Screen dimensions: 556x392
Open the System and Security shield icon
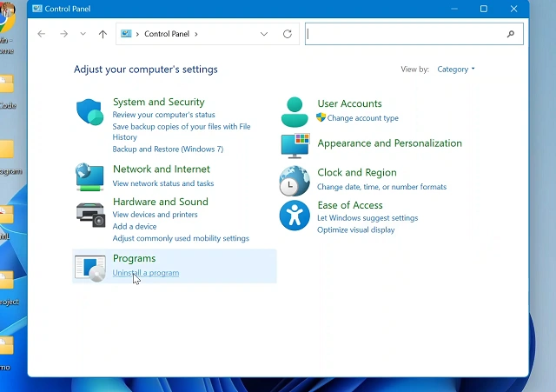coord(89,112)
